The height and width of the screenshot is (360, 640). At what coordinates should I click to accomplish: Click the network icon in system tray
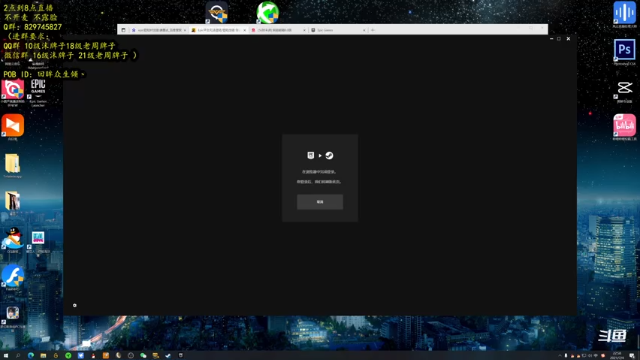point(596,356)
